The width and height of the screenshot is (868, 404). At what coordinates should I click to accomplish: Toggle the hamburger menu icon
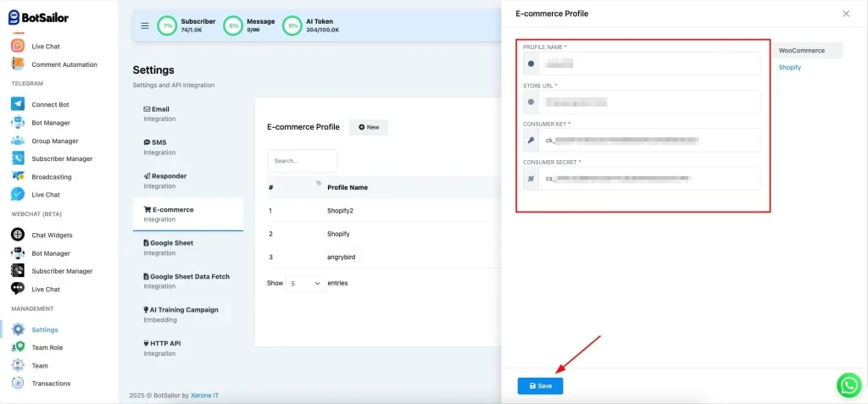[x=144, y=25]
